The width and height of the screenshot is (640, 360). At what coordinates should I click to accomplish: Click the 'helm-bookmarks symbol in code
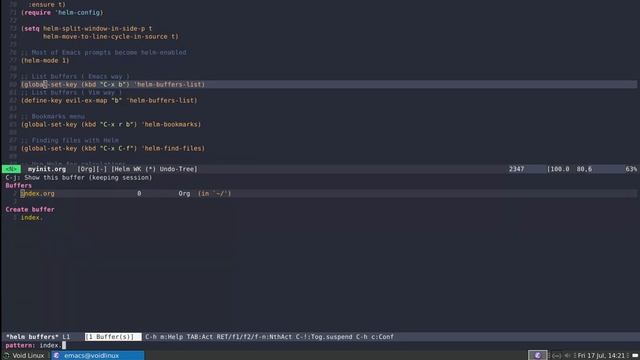click(171, 124)
